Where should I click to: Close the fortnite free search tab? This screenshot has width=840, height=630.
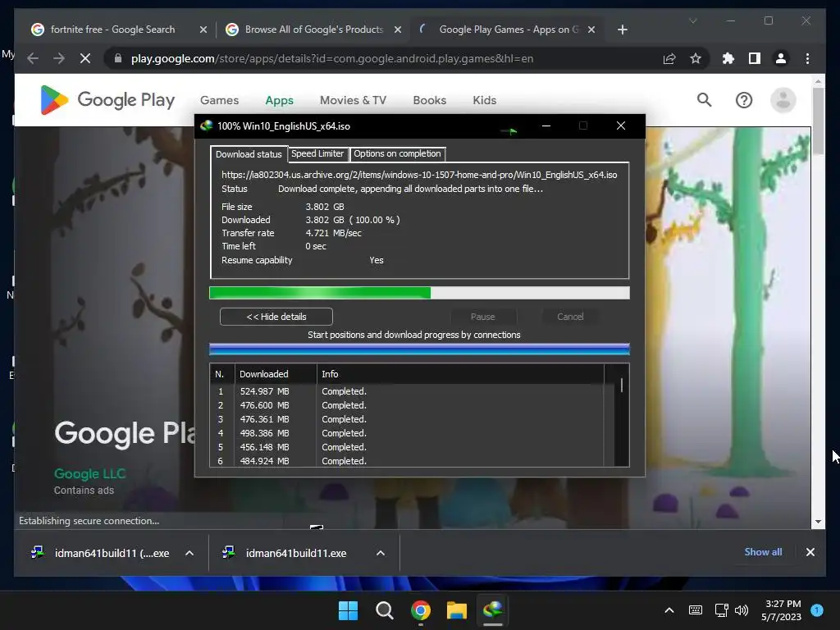(203, 30)
